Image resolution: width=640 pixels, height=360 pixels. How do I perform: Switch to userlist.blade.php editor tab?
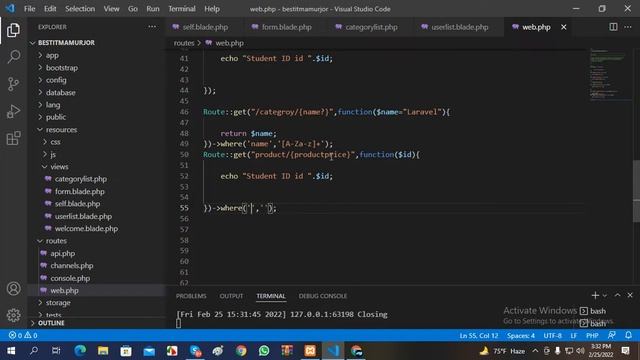tap(459, 27)
